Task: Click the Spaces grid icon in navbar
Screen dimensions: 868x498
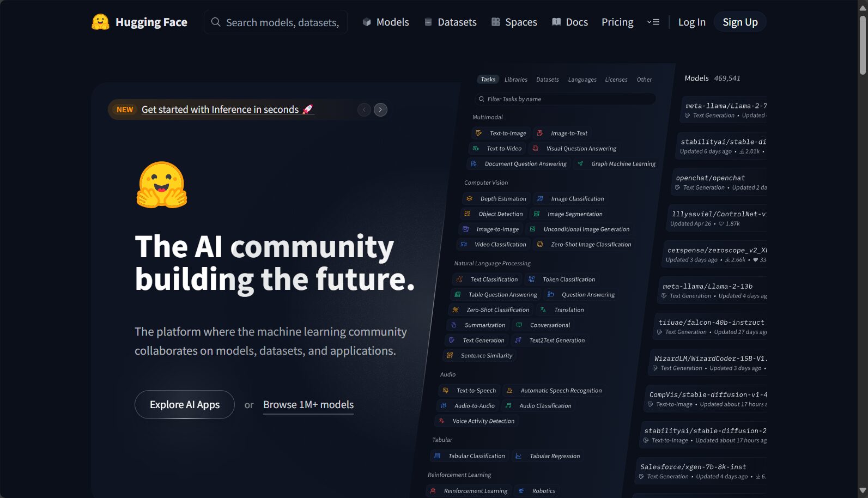Action: tap(495, 22)
